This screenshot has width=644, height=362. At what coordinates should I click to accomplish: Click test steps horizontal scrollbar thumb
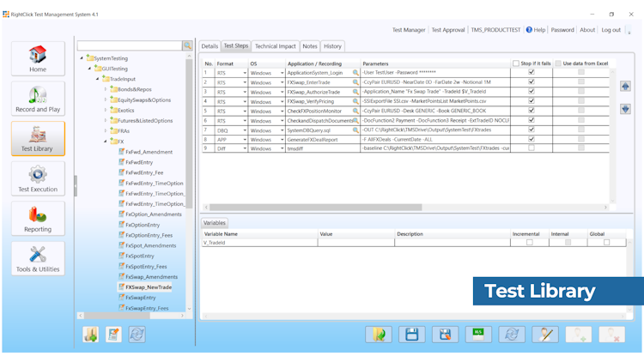(315, 208)
